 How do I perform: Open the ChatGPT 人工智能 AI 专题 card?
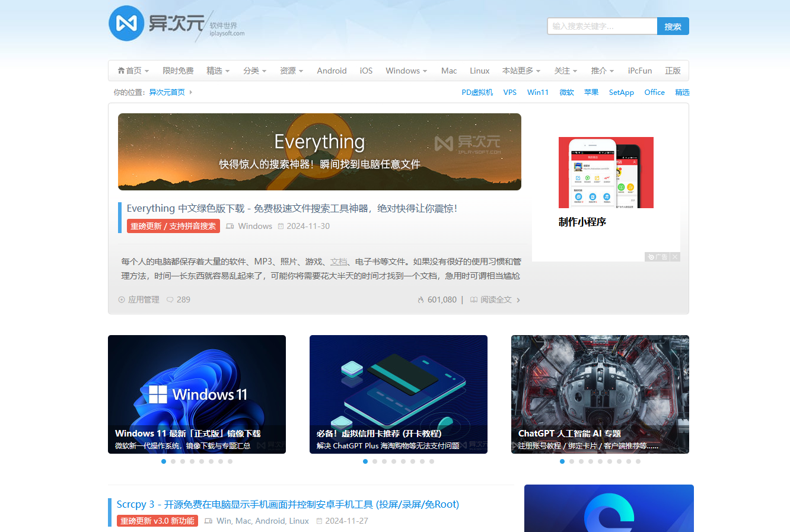[x=600, y=394]
